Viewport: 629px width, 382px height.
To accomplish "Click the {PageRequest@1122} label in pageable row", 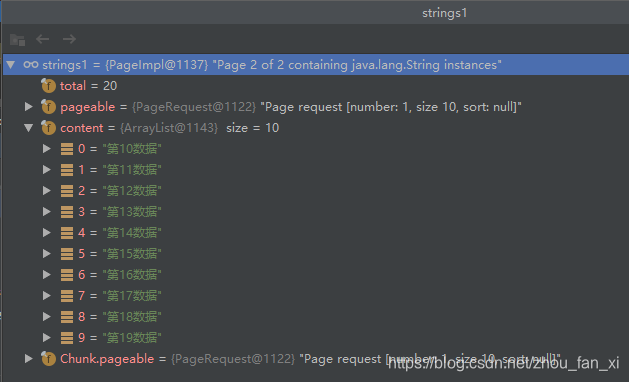I will pyautogui.click(x=194, y=107).
